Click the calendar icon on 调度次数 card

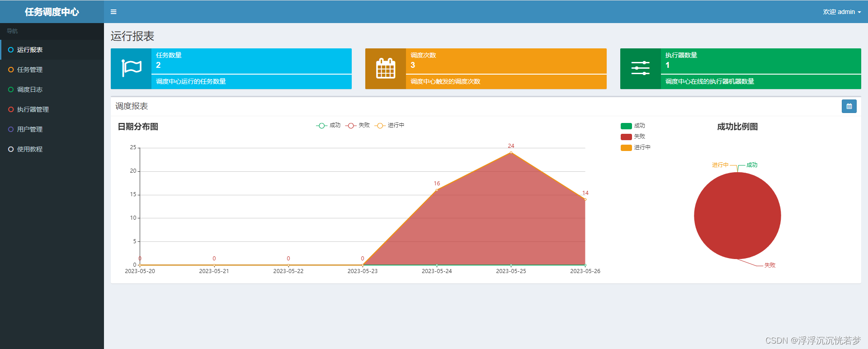pos(386,68)
